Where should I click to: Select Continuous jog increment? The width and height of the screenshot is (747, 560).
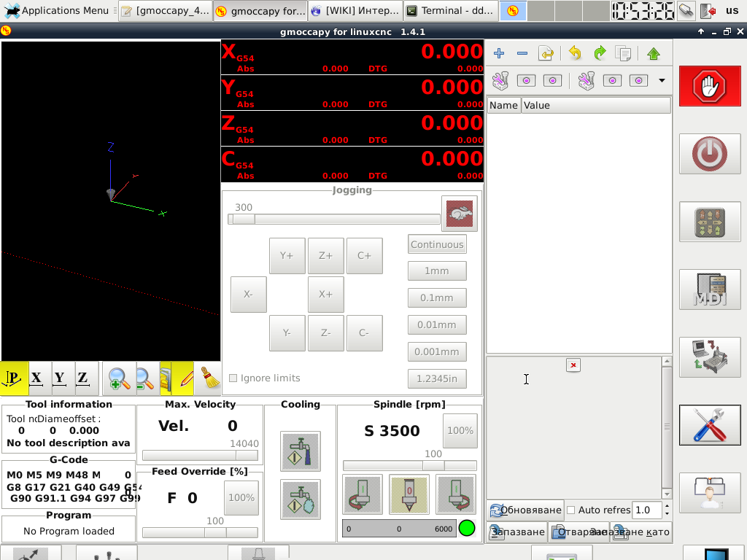437,244
